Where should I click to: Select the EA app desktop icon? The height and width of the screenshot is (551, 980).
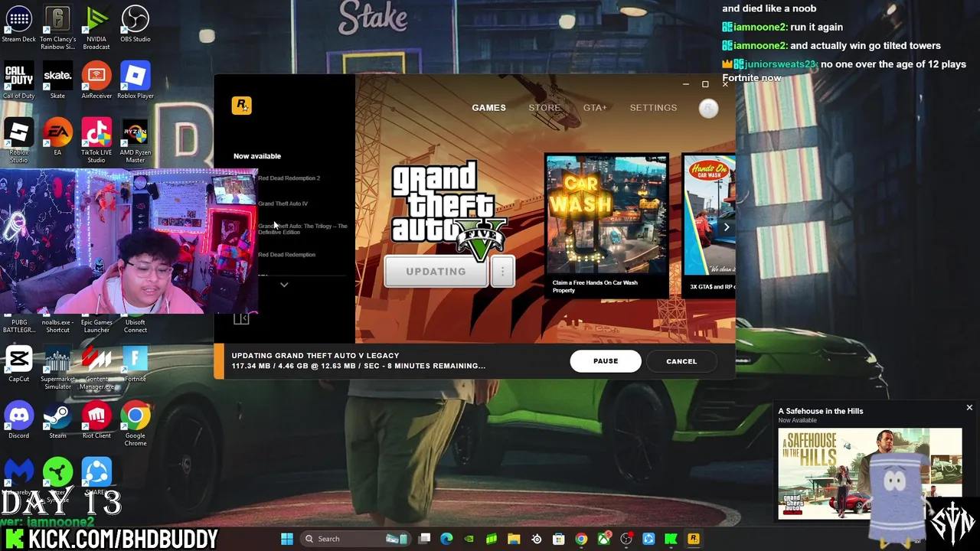coord(57,138)
